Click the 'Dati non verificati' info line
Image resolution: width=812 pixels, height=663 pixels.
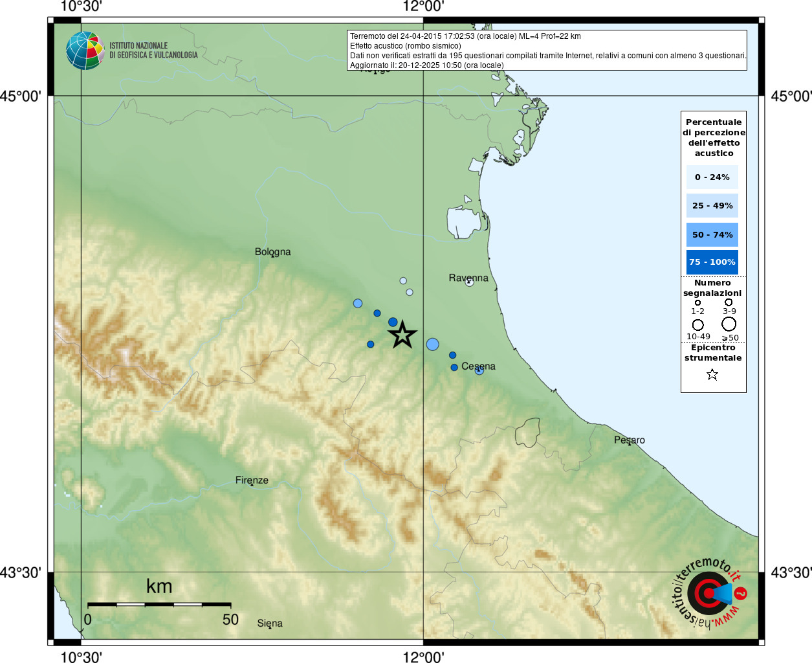(548, 56)
